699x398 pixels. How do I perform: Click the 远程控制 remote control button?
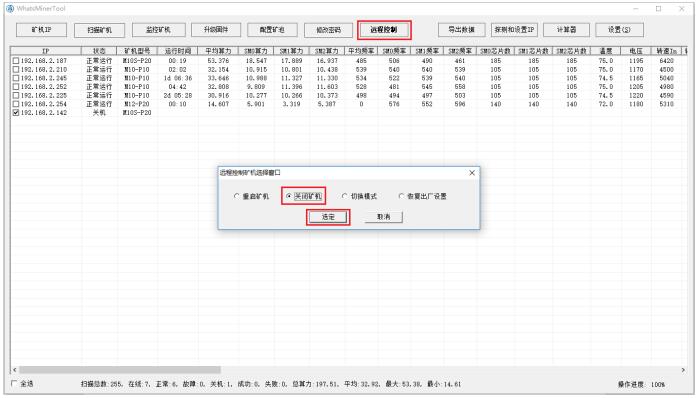click(383, 30)
